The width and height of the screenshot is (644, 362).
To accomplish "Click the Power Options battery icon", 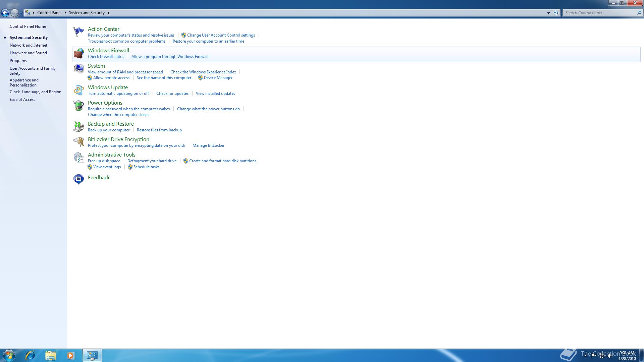I will (x=78, y=106).
